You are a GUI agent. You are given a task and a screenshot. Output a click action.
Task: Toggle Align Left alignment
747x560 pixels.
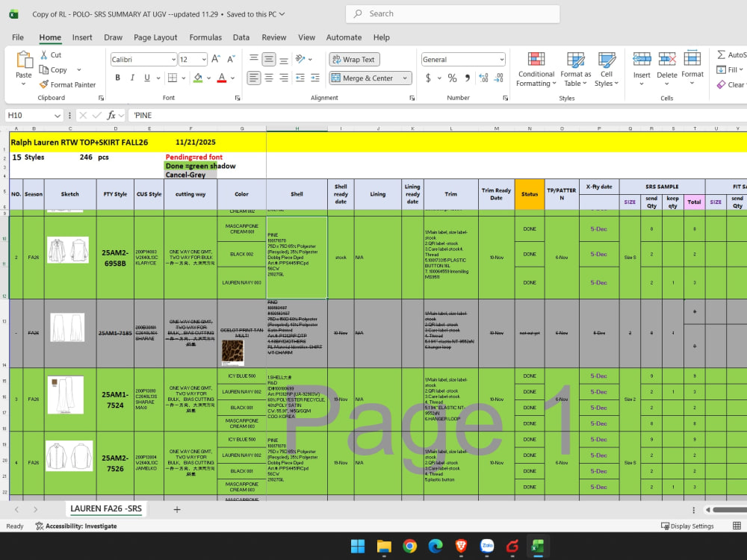pos(254,78)
